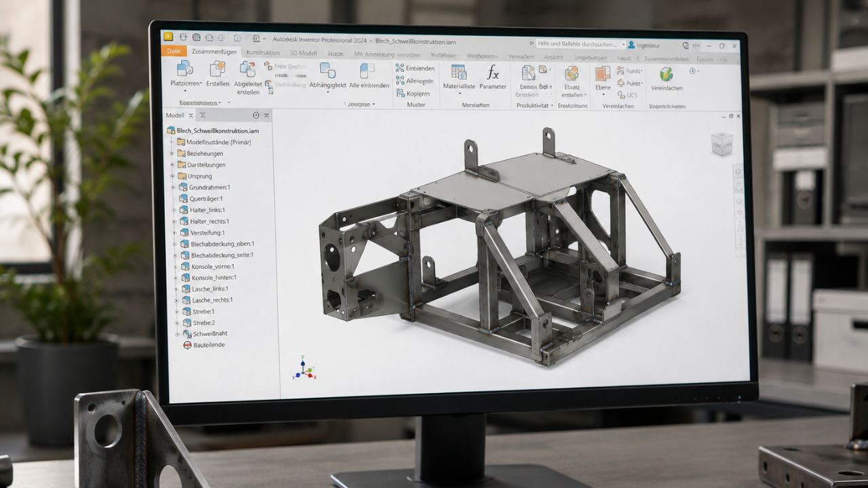Open the Materialliste icon
The width and height of the screenshot is (868, 488).
click(x=459, y=73)
